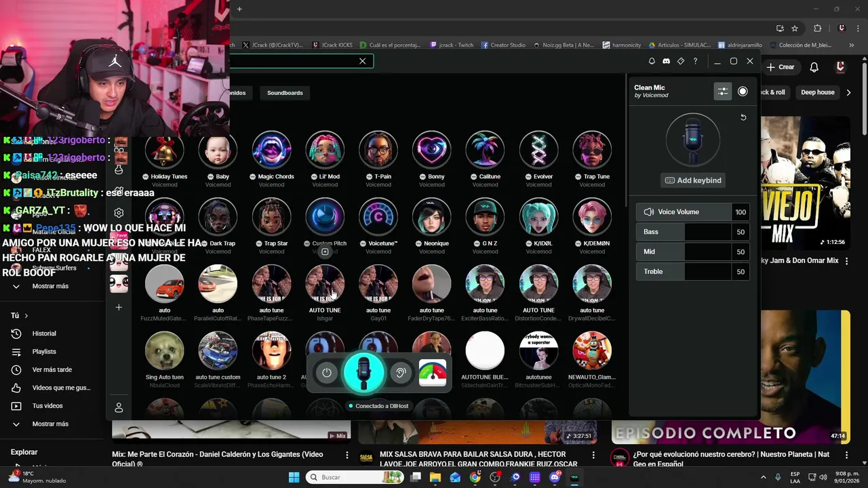Pick the K/DEMØN voice
The height and width of the screenshot is (488, 868).
coord(592,217)
